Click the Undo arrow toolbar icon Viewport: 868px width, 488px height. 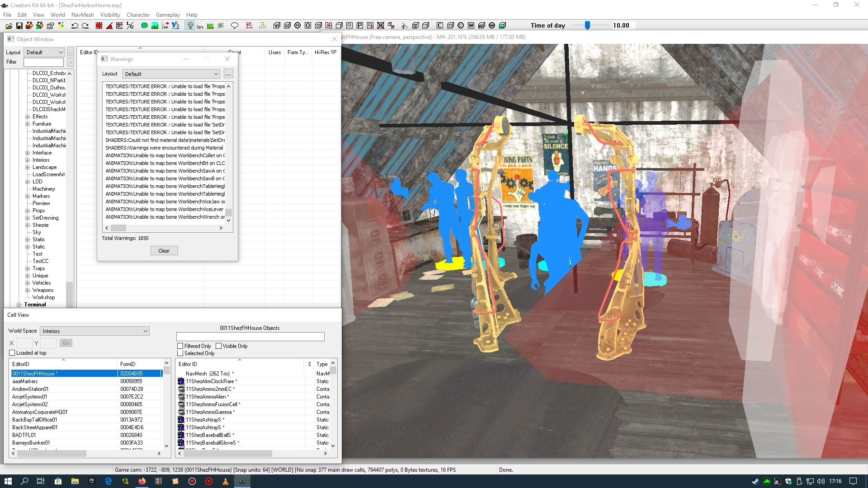click(x=75, y=26)
